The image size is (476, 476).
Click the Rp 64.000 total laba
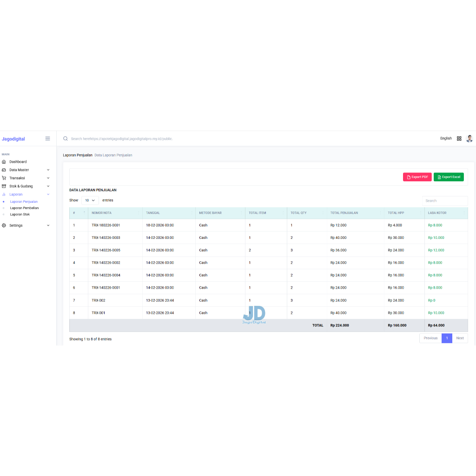coord(436,325)
